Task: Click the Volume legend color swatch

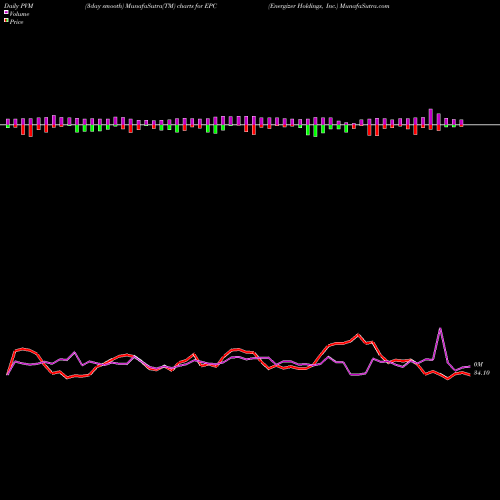Action: 6,12
